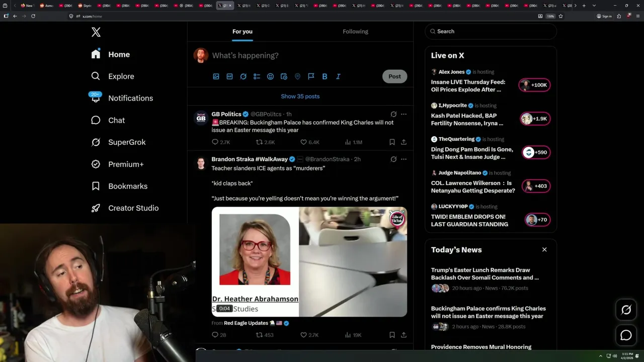Screen dimensions: 644x362
Task: Open Chat from the sidebar
Action: pyautogui.click(x=108, y=120)
